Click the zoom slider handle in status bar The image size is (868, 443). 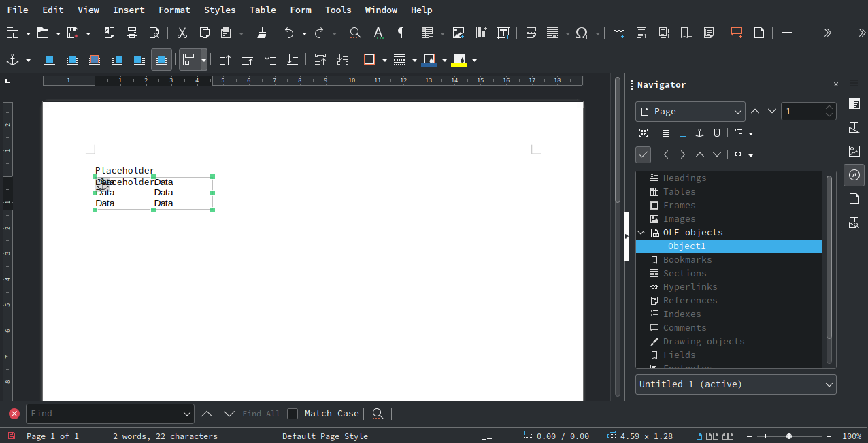pos(789,436)
